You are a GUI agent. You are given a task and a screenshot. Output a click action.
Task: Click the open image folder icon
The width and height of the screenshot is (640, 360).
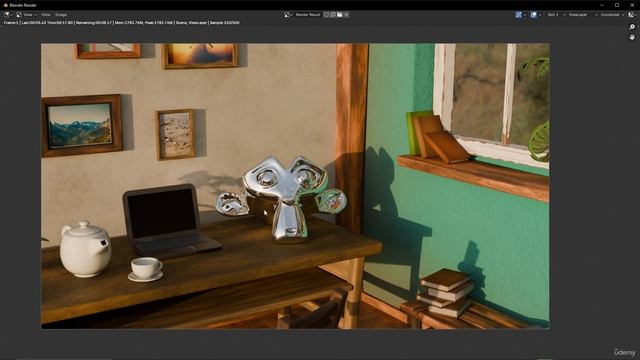340,15
